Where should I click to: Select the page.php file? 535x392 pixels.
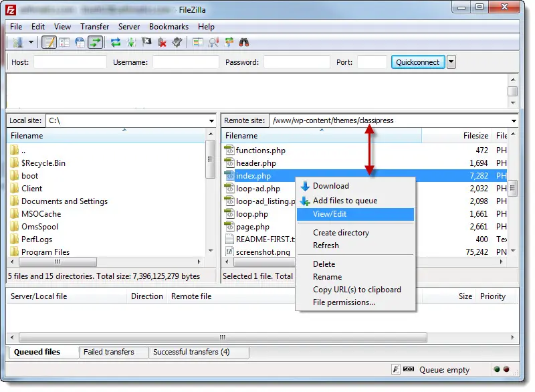(x=253, y=227)
